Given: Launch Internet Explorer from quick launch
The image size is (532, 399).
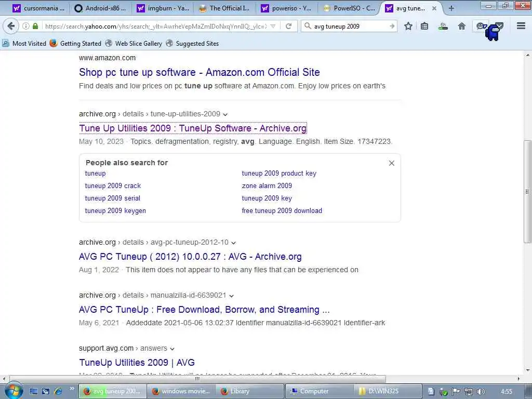Looking at the screenshot, I should click(58, 391).
